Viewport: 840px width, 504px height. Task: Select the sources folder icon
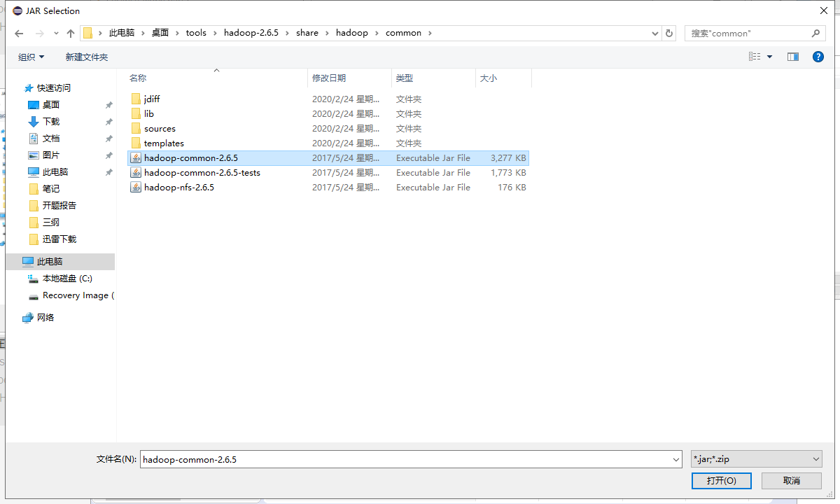click(136, 128)
